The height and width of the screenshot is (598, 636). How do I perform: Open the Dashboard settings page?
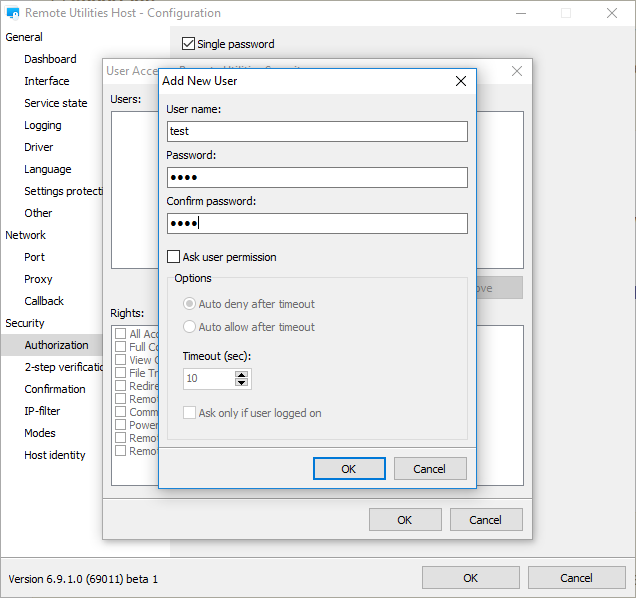pos(50,59)
